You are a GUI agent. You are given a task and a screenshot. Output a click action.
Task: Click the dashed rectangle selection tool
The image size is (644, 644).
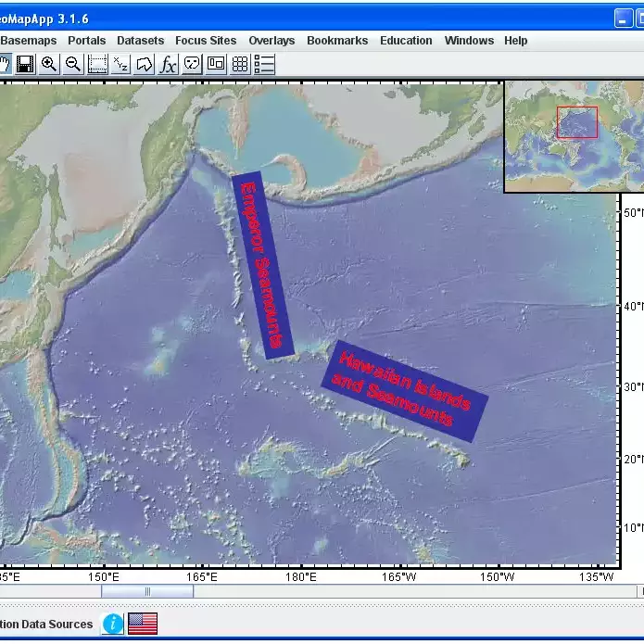[97, 64]
